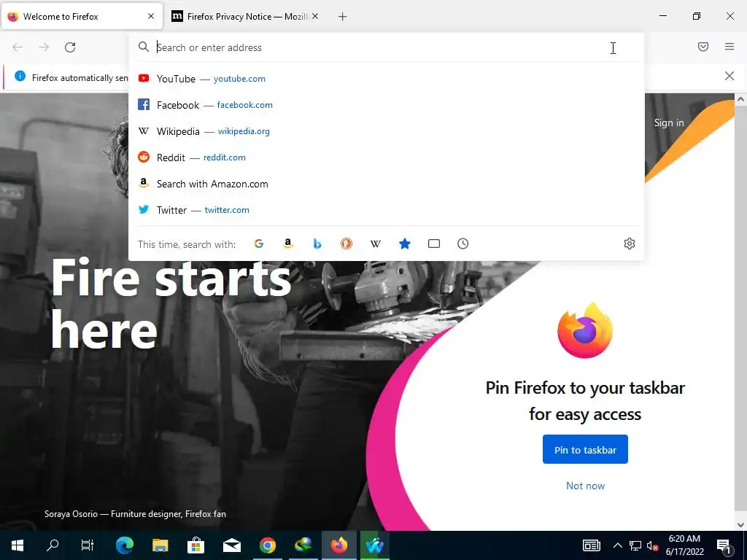
Task: Click the Pin to taskbar button
Action: point(585,449)
